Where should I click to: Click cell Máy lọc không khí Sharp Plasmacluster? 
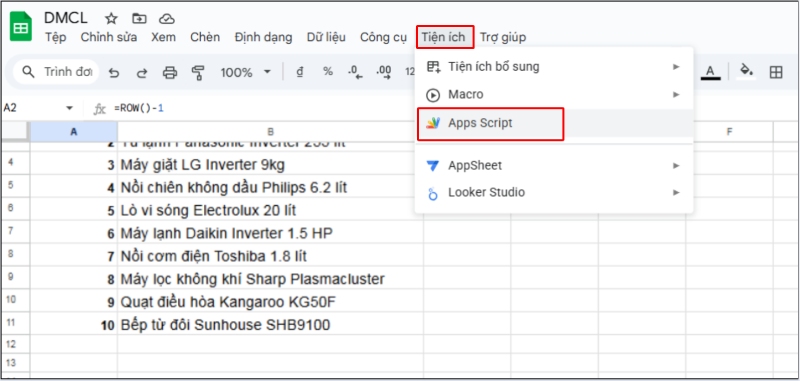pos(270,279)
